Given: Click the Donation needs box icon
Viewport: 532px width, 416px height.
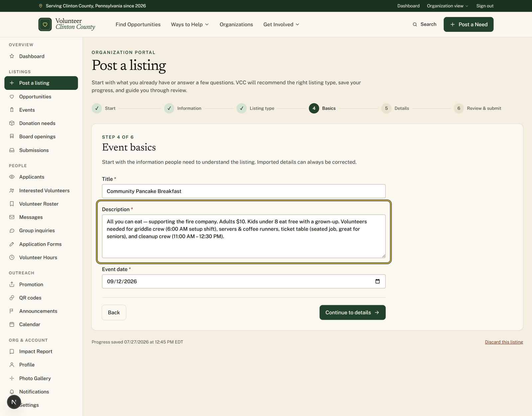Looking at the screenshot, I should pyautogui.click(x=12, y=123).
